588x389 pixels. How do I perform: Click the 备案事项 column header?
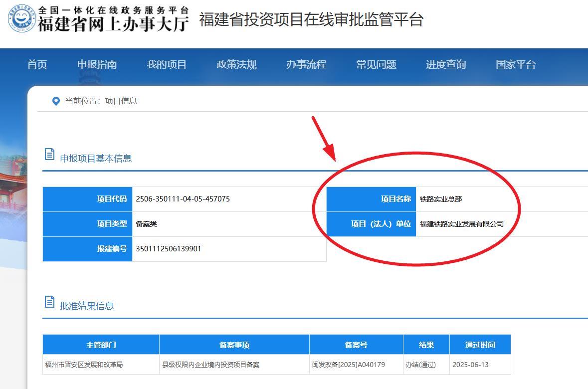click(234, 345)
